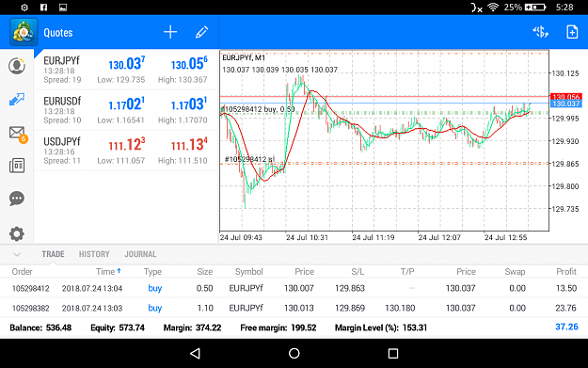Click the Symbol column header
Screen dimensions: 588x368
[x=248, y=272]
